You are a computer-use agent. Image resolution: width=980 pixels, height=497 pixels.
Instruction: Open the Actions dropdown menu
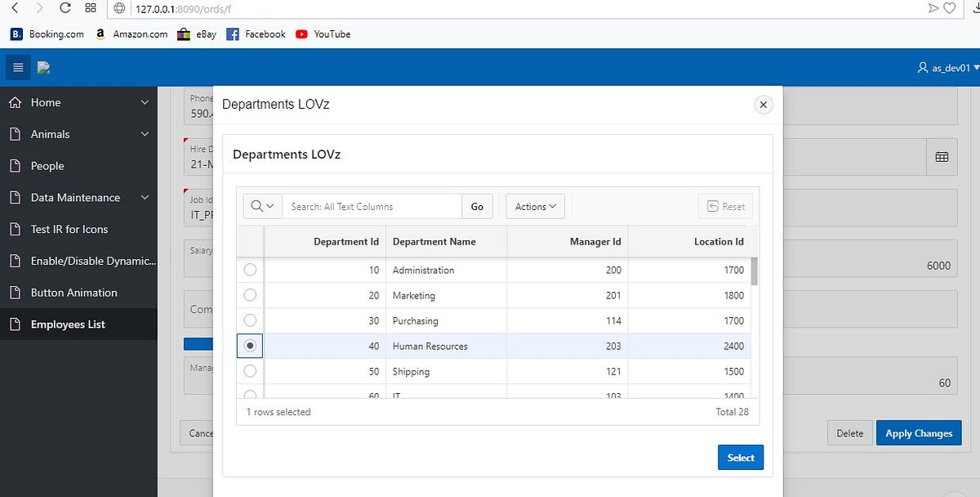pos(535,206)
